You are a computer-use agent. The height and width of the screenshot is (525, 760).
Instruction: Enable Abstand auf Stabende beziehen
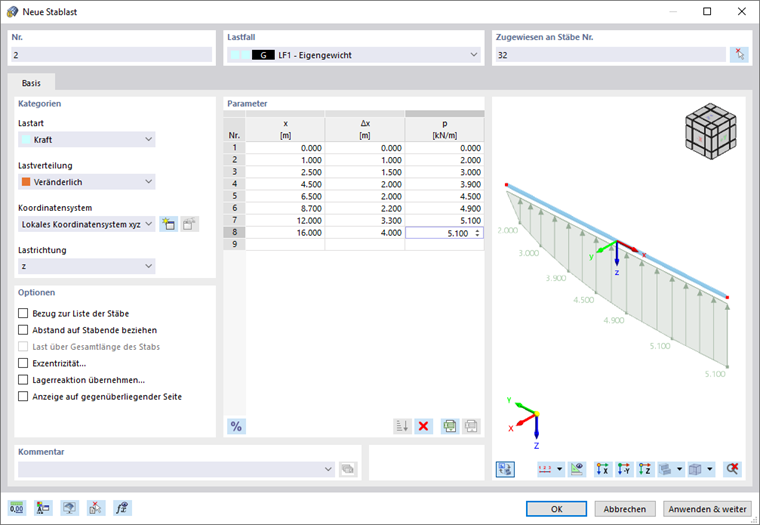(x=23, y=330)
